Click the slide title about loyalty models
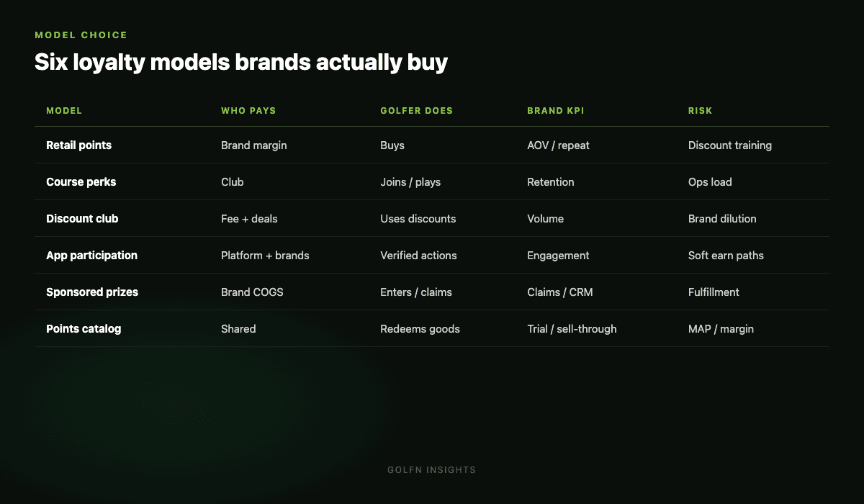The width and height of the screenshot is (864, 504). [241, 63]
